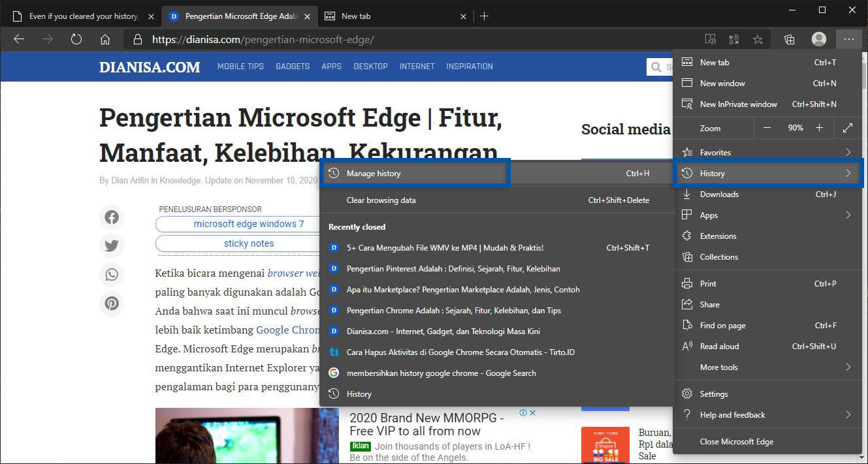Add this page to favorites via star icon
Screen dimensions: 868x464
tap(757, 39)
